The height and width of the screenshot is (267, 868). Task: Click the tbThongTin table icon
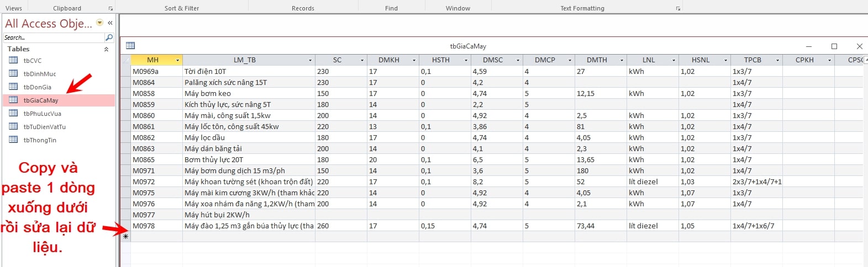click(x=14, y=140)
